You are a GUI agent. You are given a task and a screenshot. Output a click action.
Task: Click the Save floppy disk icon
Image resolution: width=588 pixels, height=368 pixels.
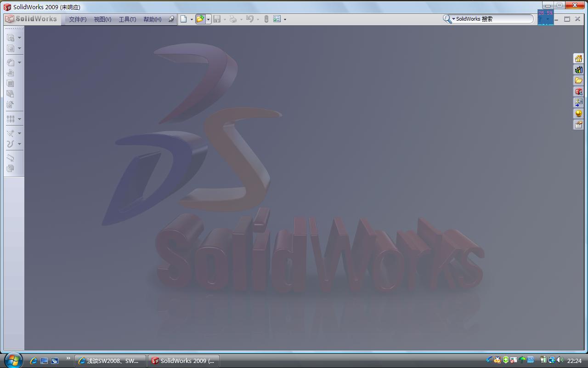point(217,19)
